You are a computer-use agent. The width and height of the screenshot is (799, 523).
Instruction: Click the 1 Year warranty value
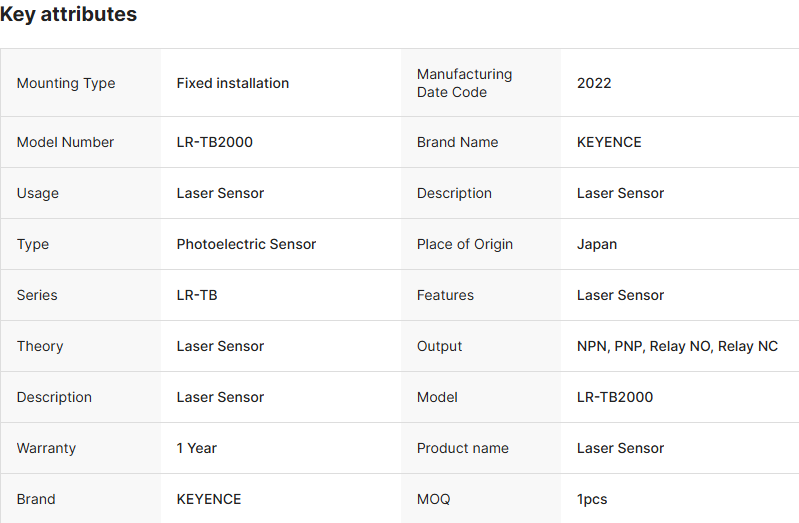[x=197, y=448]
